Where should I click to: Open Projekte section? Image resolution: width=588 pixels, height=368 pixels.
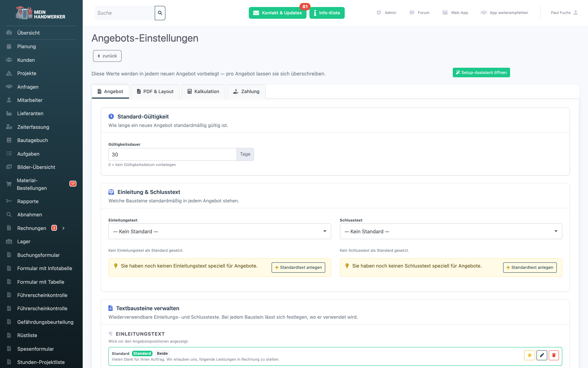[27, 73]
